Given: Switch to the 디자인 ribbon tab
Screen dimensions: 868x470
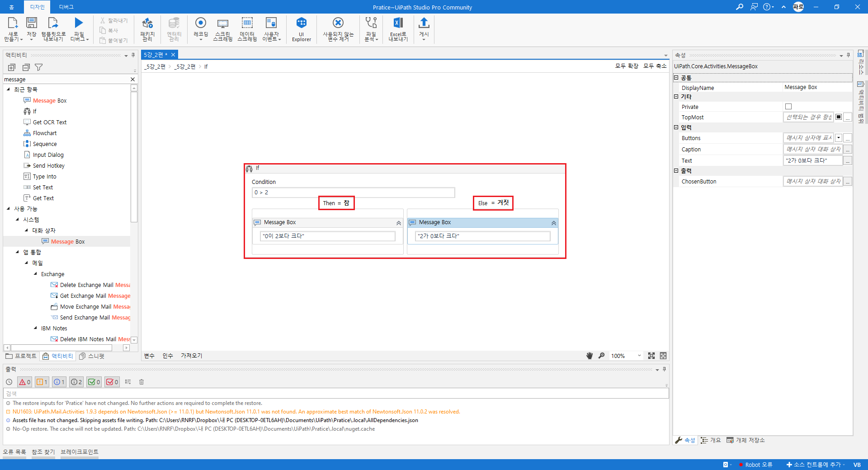Looking at the screenshot, I should click(37, 7).
